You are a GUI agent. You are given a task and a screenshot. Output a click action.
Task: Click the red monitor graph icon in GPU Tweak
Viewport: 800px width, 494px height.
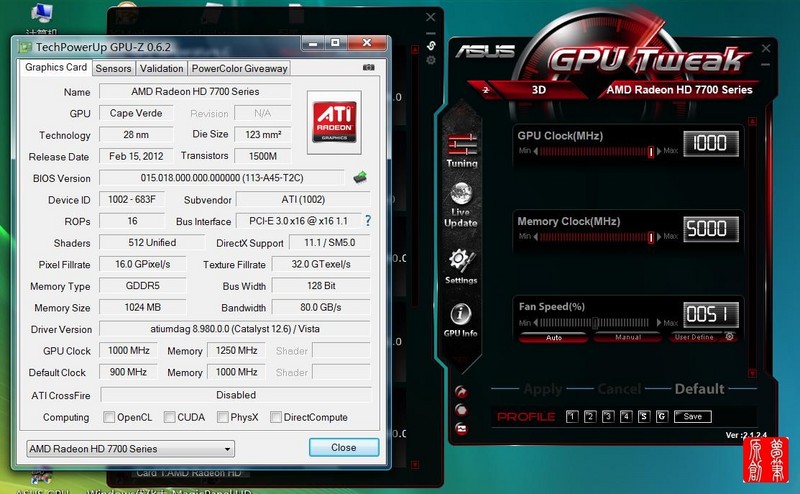pyautogui.click(x=461, y=429)
